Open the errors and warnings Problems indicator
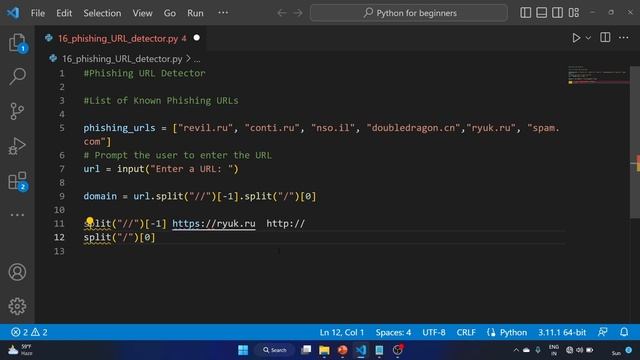The image size is (640, 360). pos(29,332)
